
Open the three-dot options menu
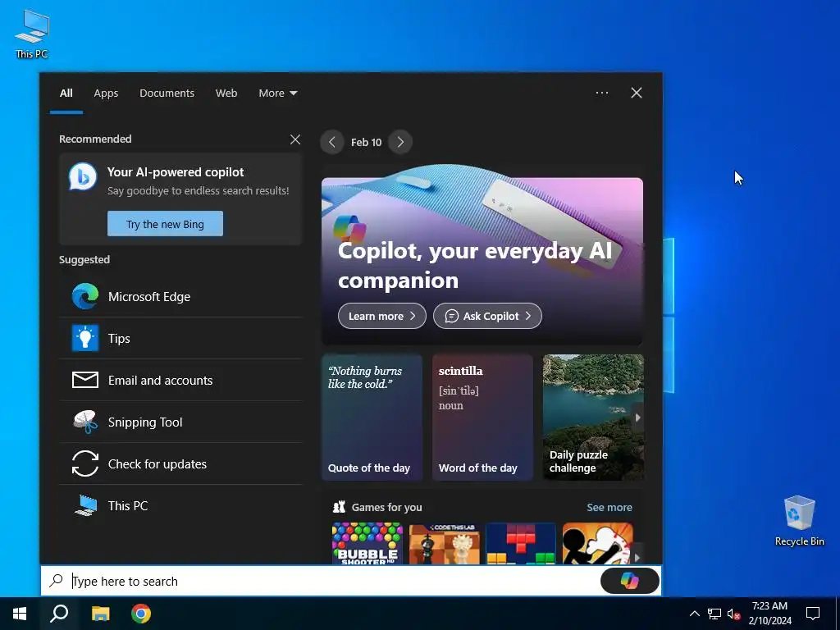coord(602,93)
